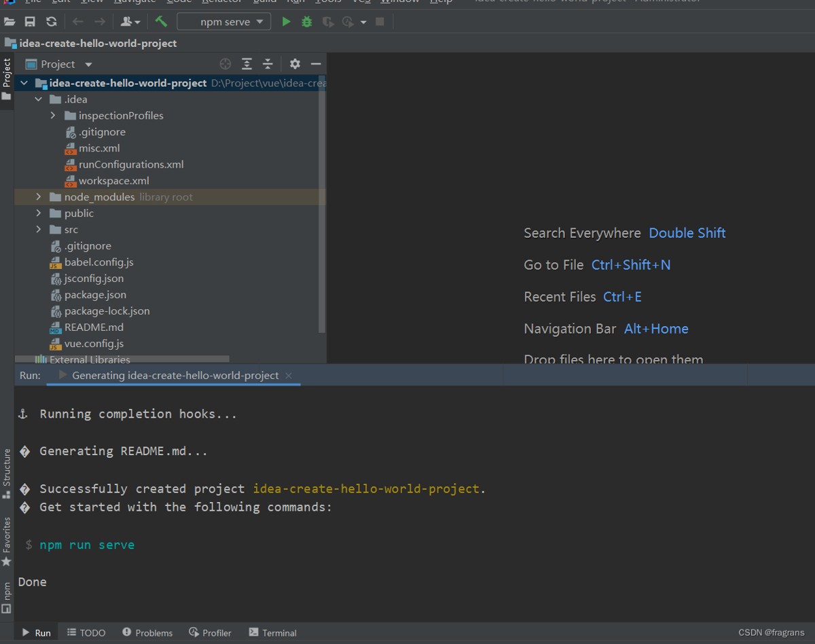This screenshot has width=815, height=644.
Task: Hide the Project panel with minus icon
Action: [316, 64]
